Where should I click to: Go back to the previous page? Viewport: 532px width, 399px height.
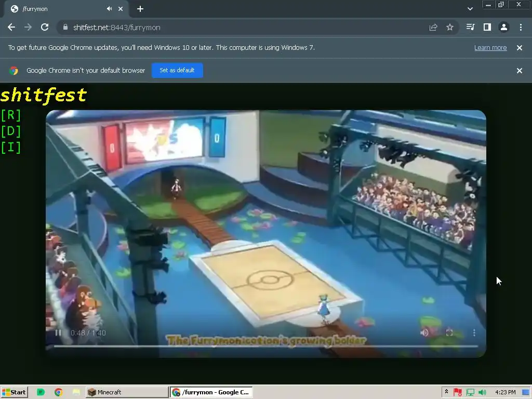pos(11,28)
